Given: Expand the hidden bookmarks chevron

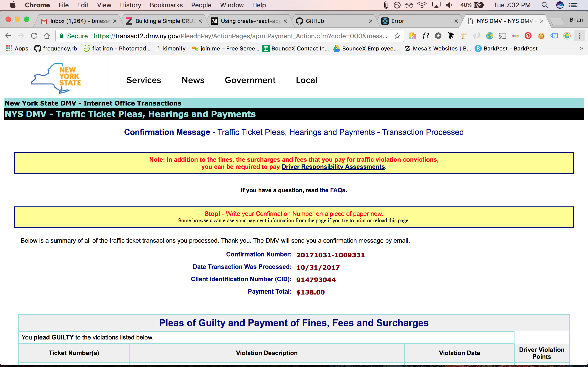Looking at the screenshot, I should (581, 48).
